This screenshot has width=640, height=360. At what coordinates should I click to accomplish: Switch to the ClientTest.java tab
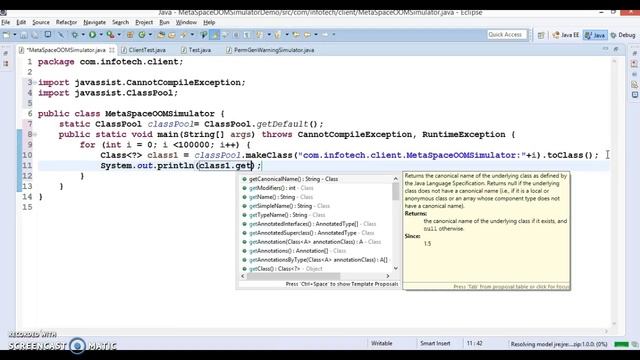pos(143,50)
